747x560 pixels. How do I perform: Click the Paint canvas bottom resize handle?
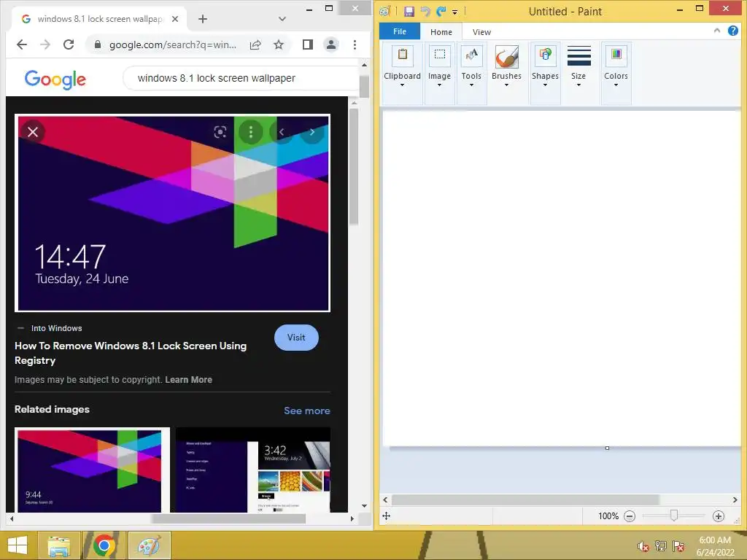pos(607,448)
